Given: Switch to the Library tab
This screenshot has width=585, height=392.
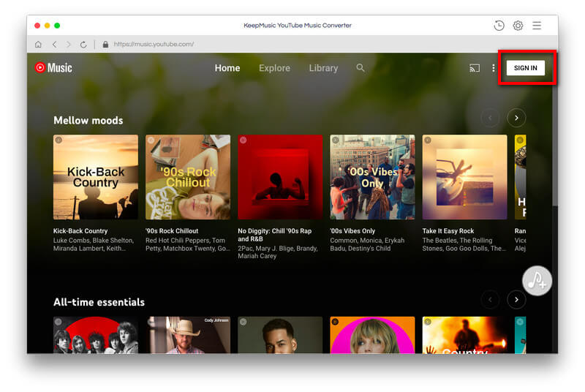Looking at the screenshot, I should (x=323, y=68).
